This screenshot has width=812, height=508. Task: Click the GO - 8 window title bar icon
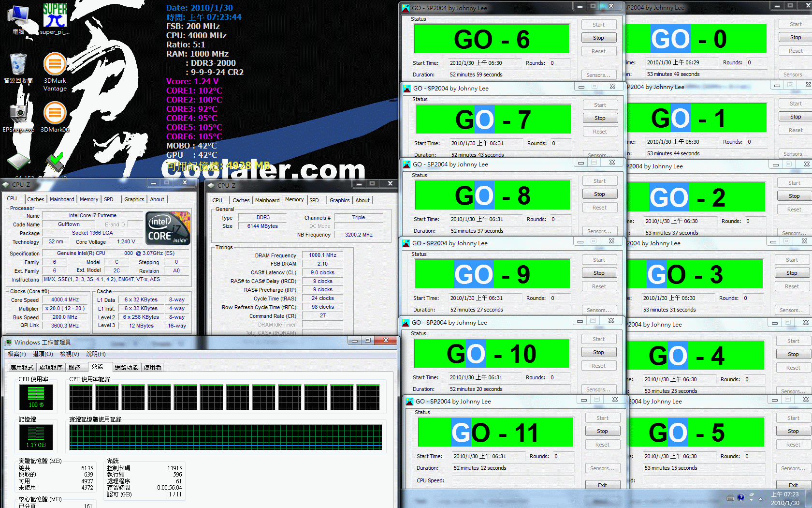pos(406,164)
